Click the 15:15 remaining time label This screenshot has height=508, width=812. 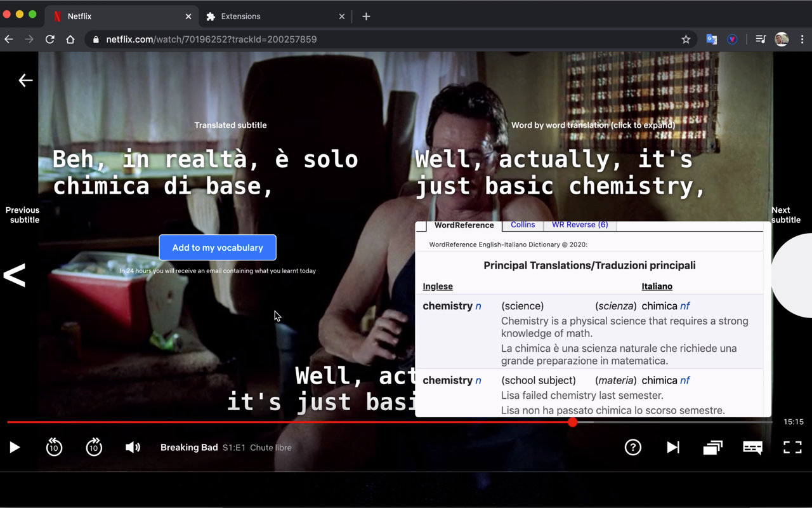tap(794, 422)
